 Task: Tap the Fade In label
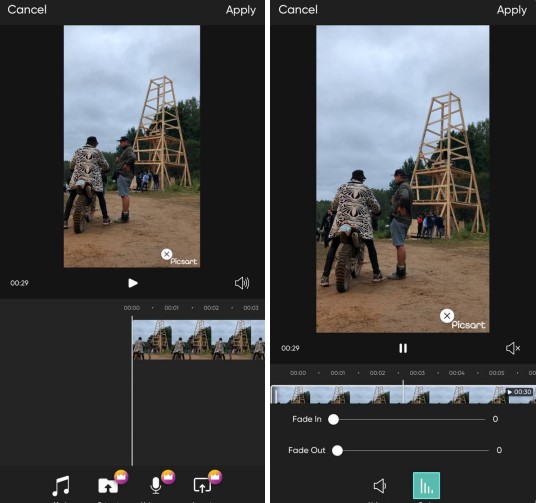307,419
